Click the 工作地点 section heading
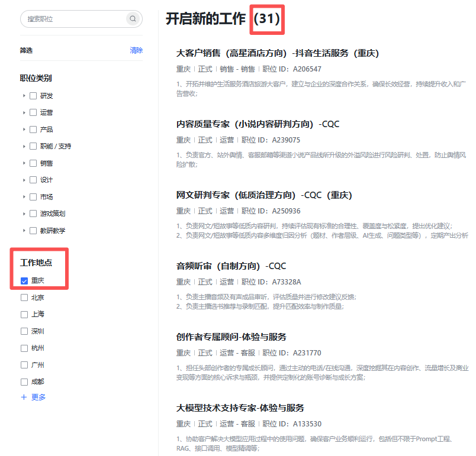476x456 pixels. [36, 263]
